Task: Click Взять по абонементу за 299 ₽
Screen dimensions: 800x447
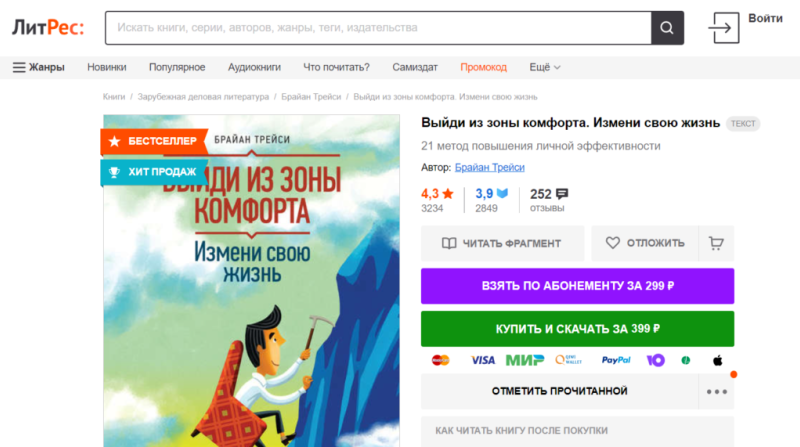Action: tap(578, 286)
